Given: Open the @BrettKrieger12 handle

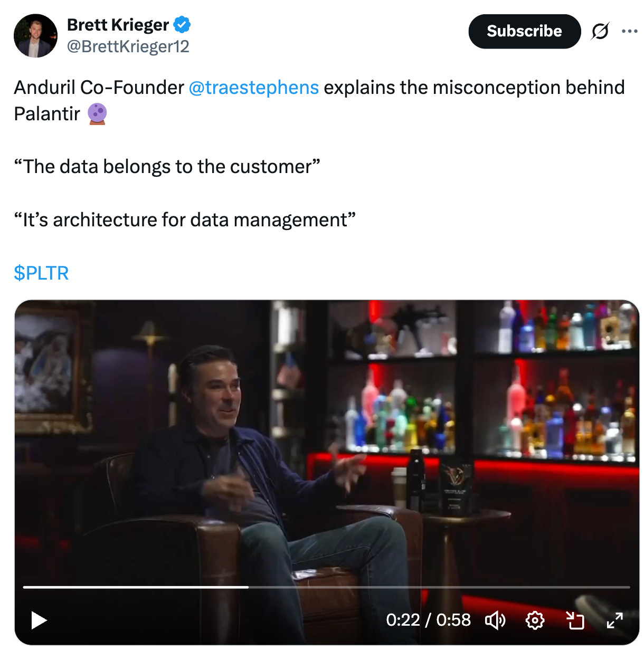Looking at the screenshot, I should (128, 47).
